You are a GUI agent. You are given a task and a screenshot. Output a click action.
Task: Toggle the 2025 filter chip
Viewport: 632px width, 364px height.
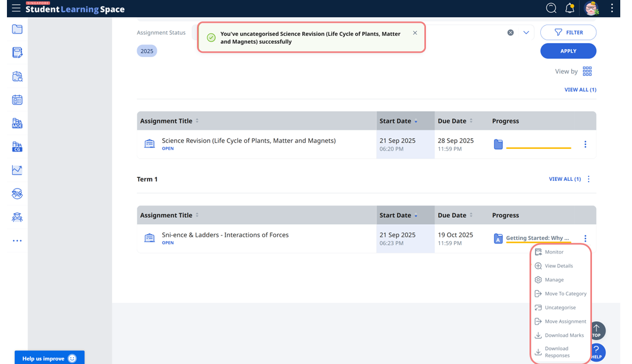point(147,51)
